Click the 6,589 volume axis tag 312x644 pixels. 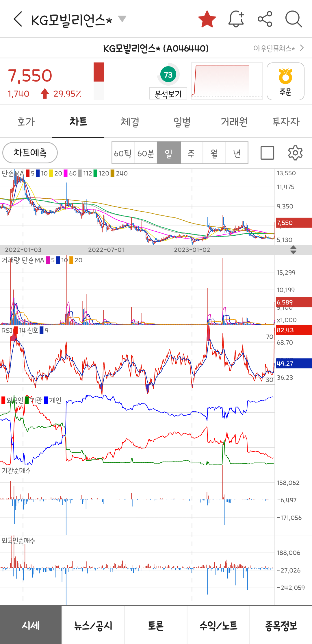[x=294, y=302]
